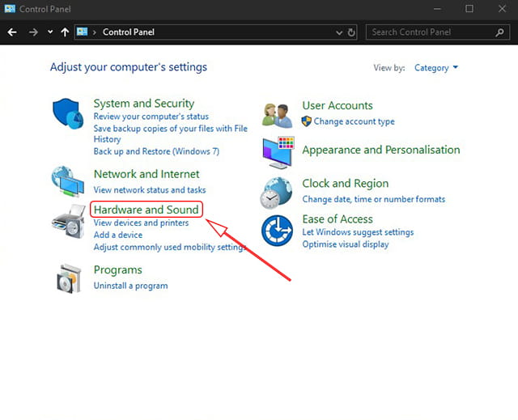Click the title bar Control Panel icon

point(10,9)
